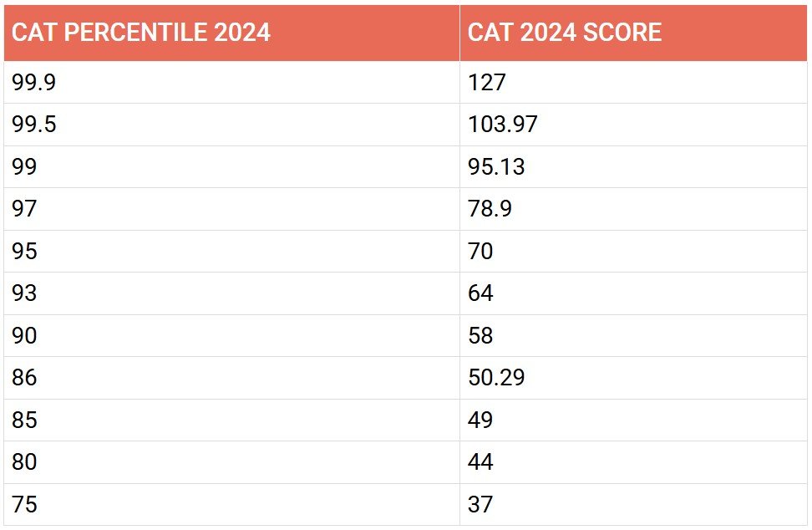Click the 80 percentile cell
Viewport: 812px width, 530px height.
point(24,462)
